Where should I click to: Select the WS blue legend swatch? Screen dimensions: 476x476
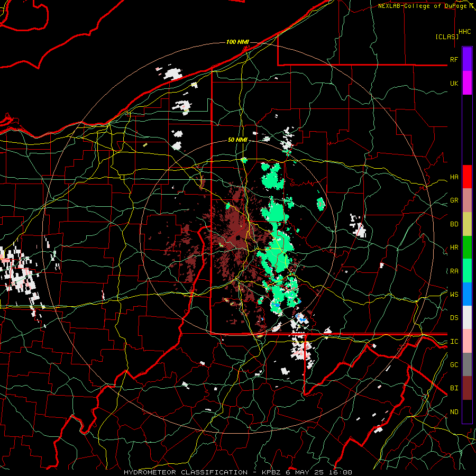467,294
